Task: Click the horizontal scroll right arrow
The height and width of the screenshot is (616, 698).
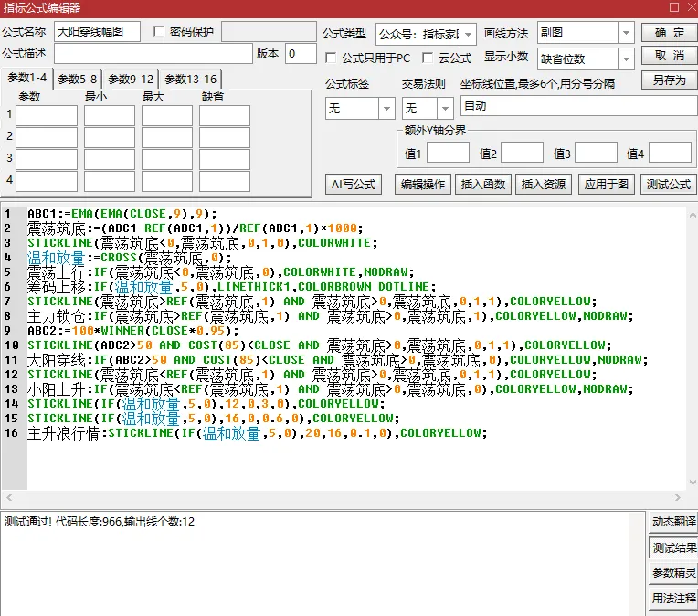Action: pyautogui.click(x=678, y=497)
